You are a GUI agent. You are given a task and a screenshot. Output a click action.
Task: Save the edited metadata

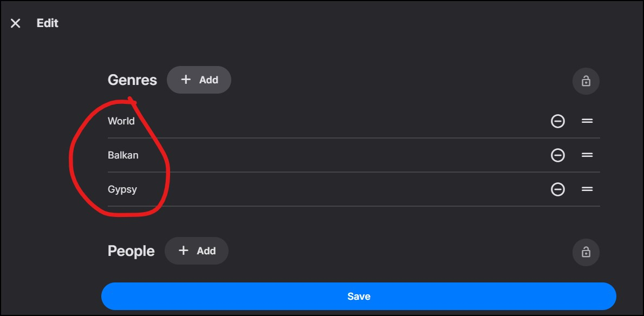[x=359, y=297]
